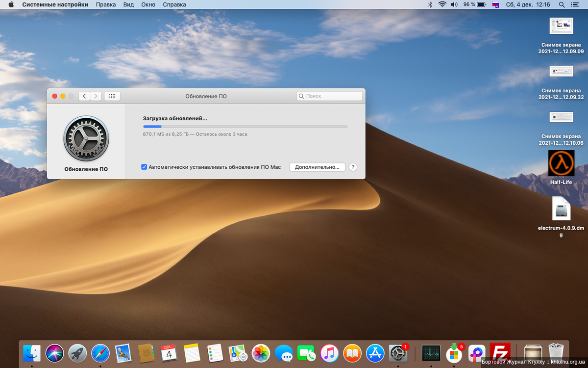Open Spotlight search magnifier in menu bar

562,4
